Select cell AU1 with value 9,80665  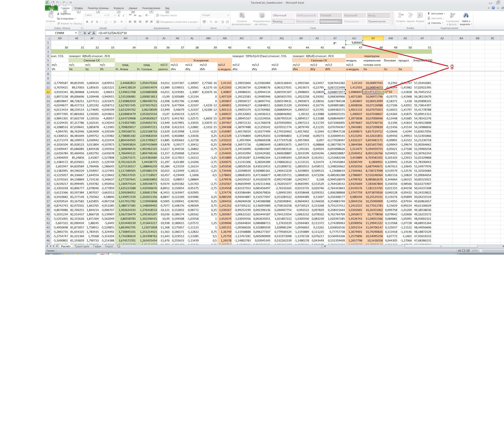pyautogui.click(x=354, y=43)
